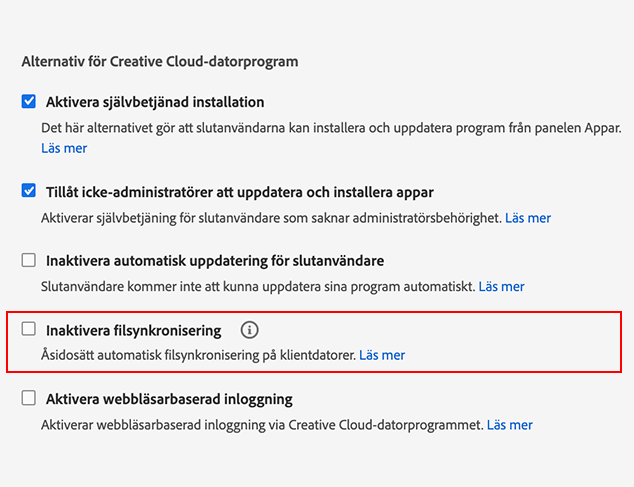This screenshot has width=634, height=487.
Task: Uncheck the Tillåt icke-administratörer checkbox
Action: [29, 190]
